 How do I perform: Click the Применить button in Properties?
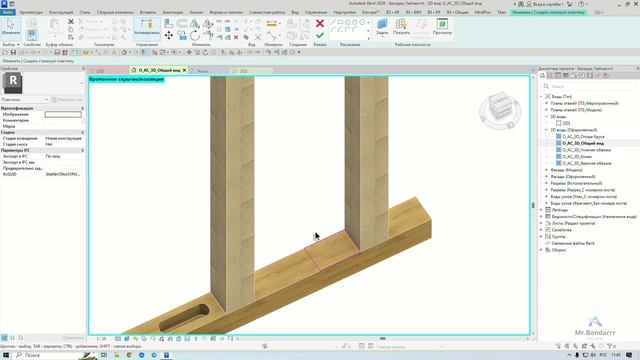pyautogui.click(x=73, y=338)
